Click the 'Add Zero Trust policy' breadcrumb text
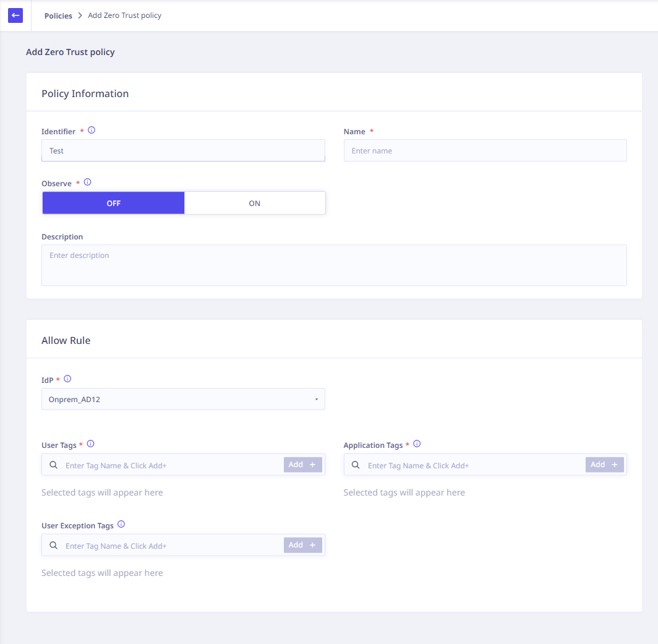 125,15
